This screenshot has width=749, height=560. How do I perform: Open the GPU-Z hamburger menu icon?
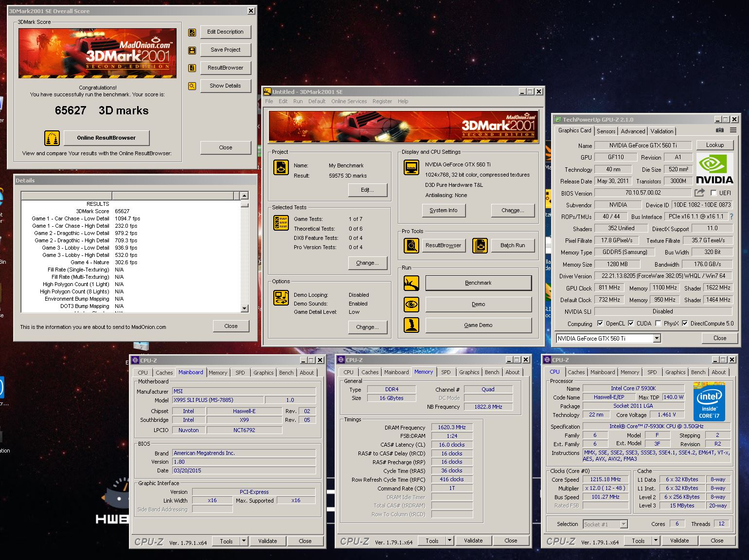733,130
